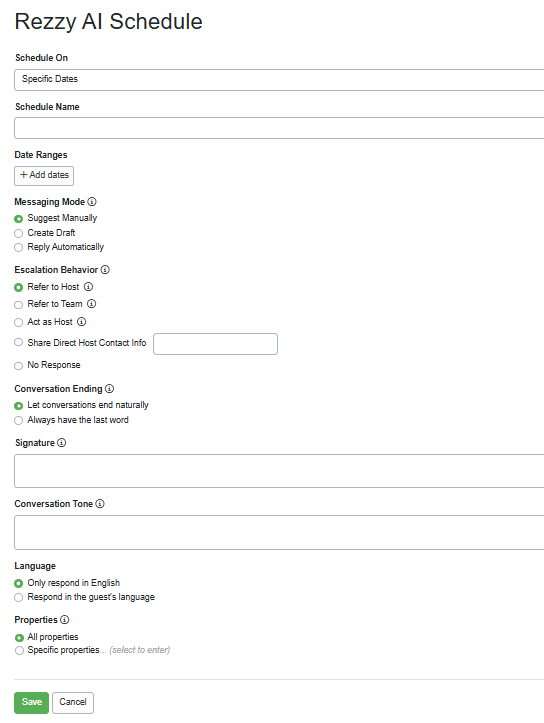Choose Refer to Host escalation
This screenshot has height=723, width=544.
click(x=18, y=288)
